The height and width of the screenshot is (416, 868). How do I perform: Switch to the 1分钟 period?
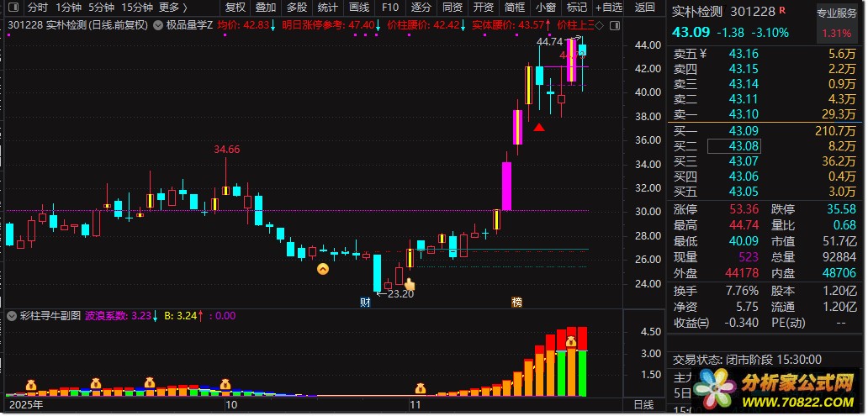click(69, 8)
